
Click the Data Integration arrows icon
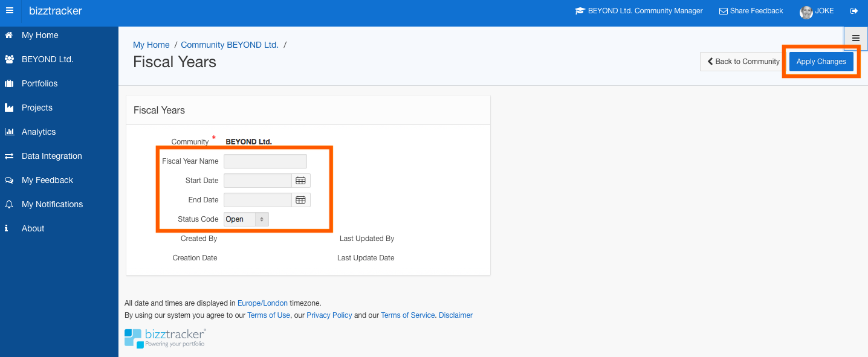[9, 156]
